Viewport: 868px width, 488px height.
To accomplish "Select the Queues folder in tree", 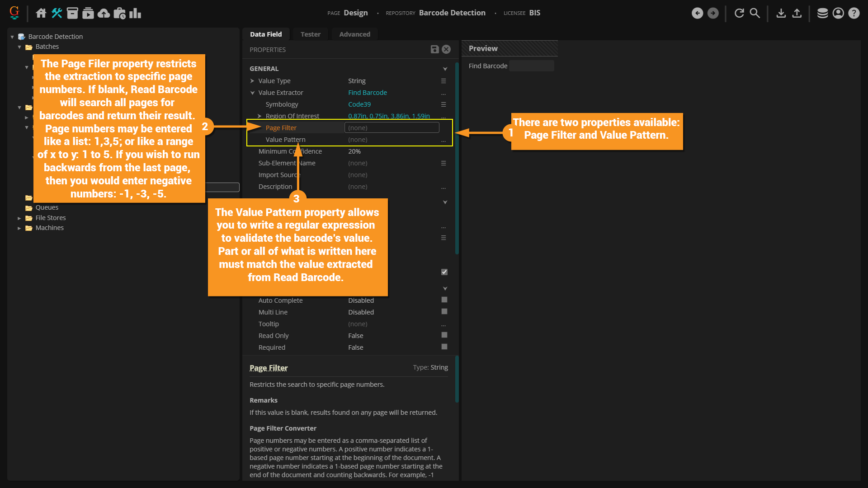I will click(47, 207).
